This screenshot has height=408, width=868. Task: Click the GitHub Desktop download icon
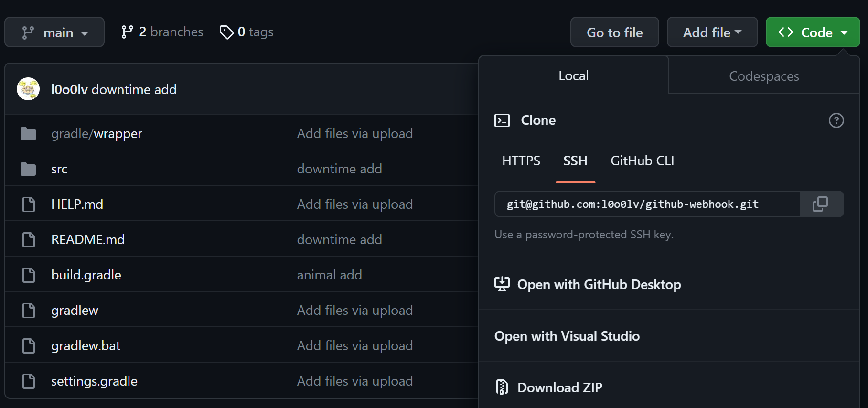[x=502, y=284]
